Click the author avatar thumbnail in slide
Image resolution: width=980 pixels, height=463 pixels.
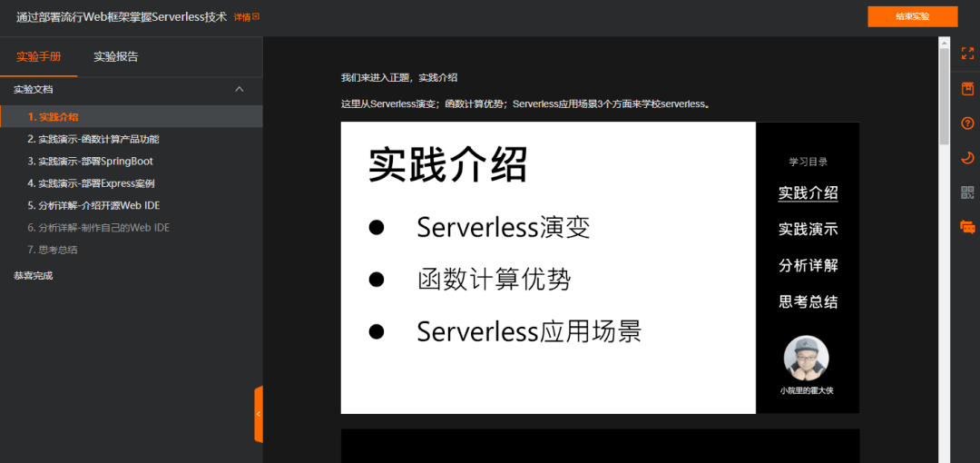point(807,358)
